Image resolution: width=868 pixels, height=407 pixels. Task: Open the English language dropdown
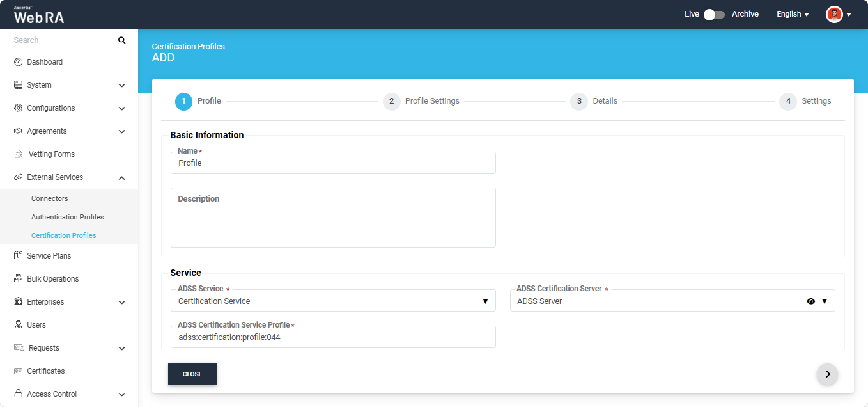793,14
